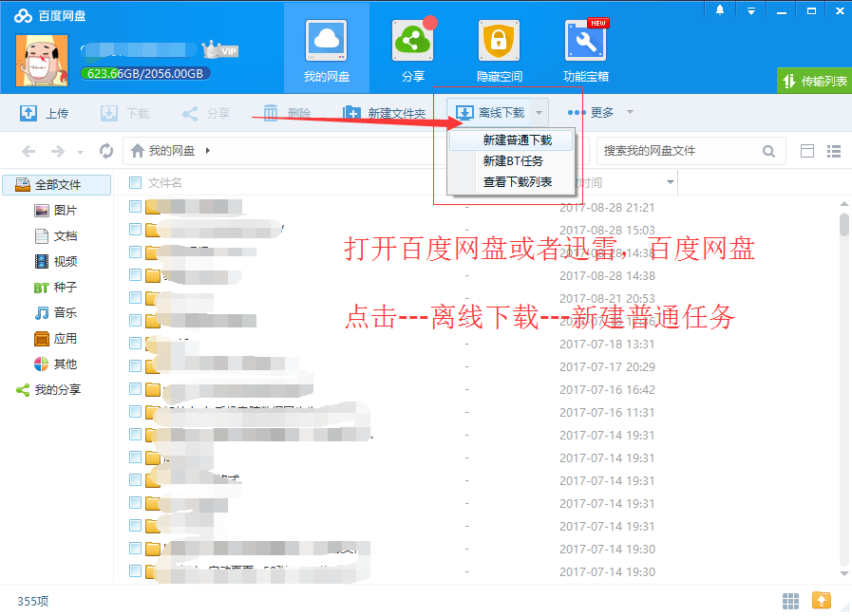Screen dimensions: 852x616
Task: Check the file dated 2017-07-16 16:42
Action: pos(135,389)
